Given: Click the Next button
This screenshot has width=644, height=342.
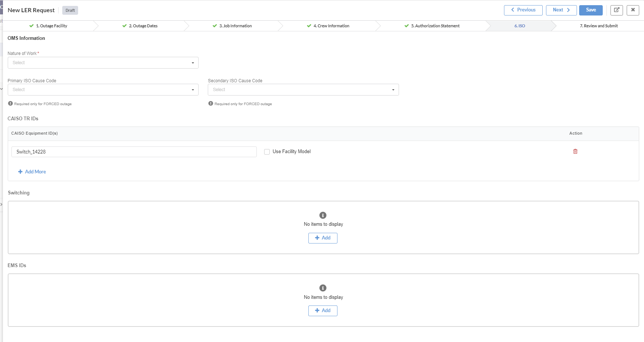Looking at the screenshot, I should (561, 10).
